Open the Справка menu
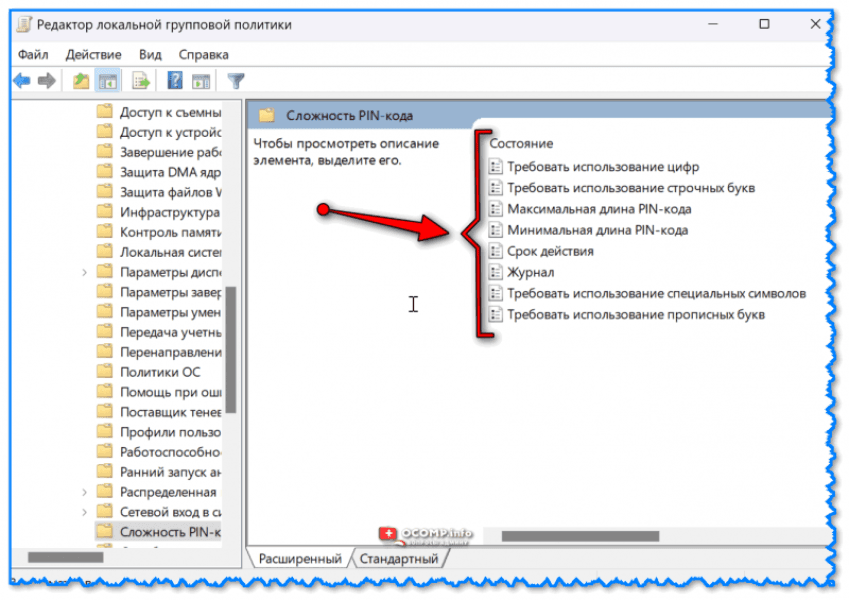Screen dimensions: 849x600 pos(203,54)
